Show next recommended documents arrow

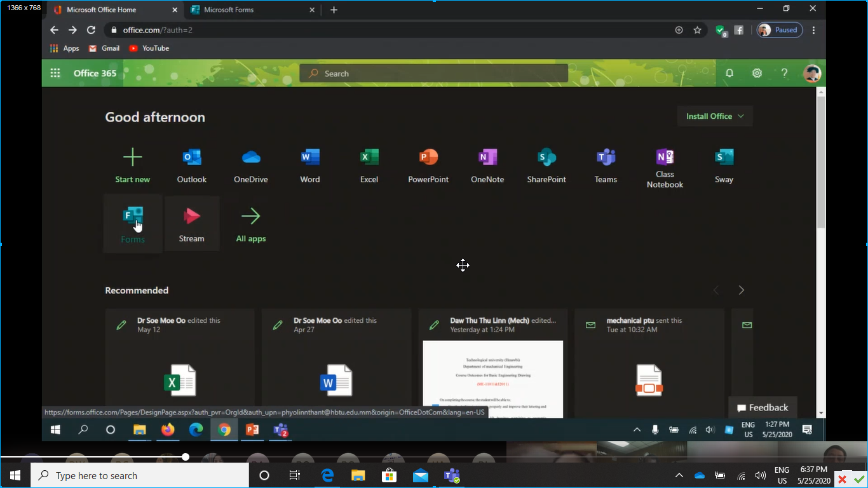741,290
